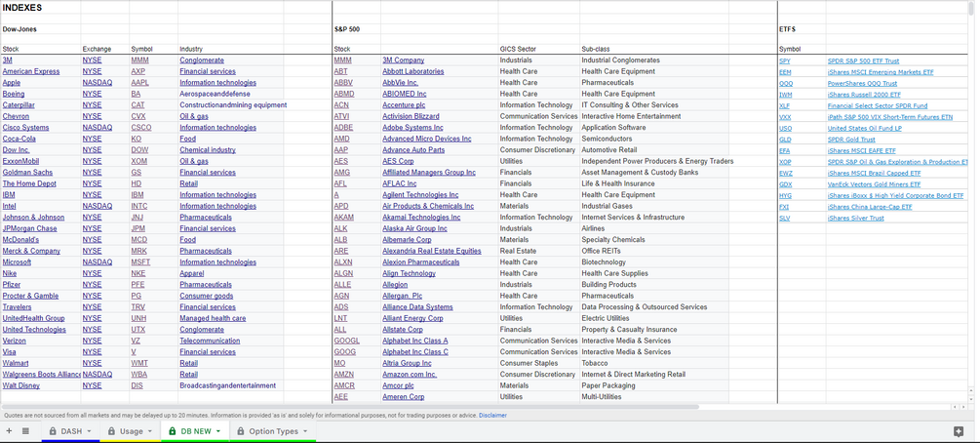Open the Usage tab dropdown arrow
This screenshot has height=443, width=980.
[150, 431]
